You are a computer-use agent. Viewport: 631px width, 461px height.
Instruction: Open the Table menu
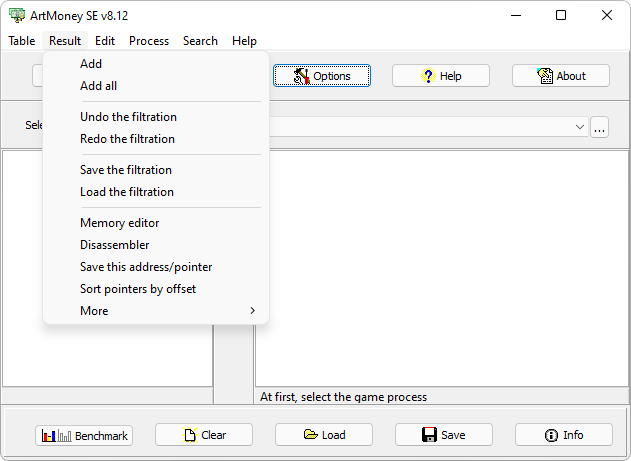pos(21,41)
